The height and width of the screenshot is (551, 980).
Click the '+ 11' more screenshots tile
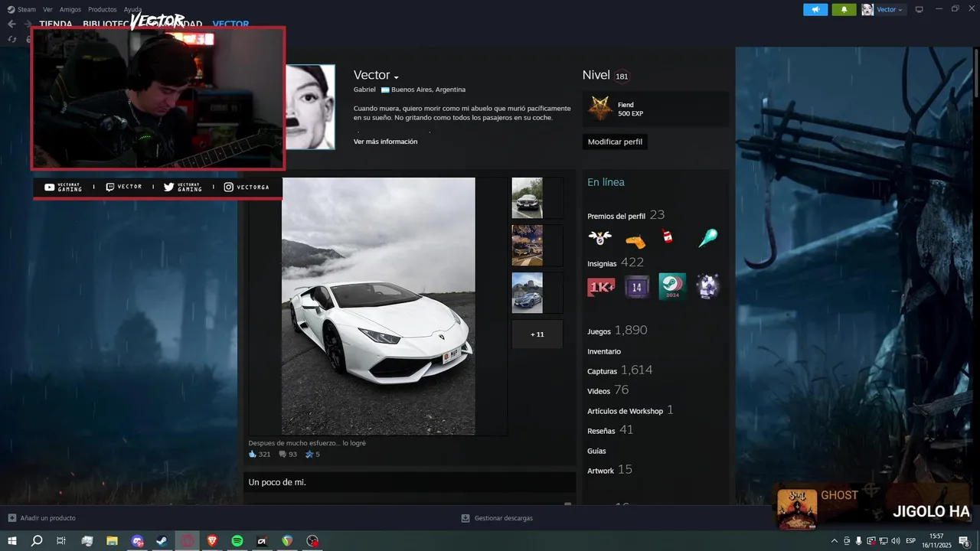[x=537, y=334]
